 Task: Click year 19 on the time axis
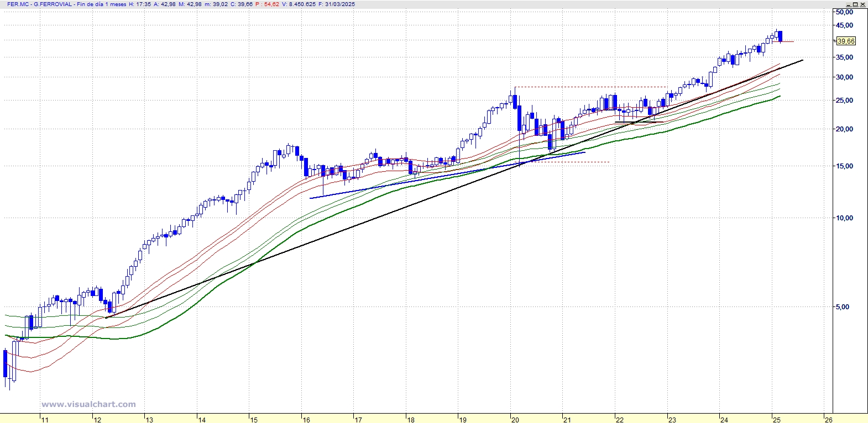(x=463, y=420)
